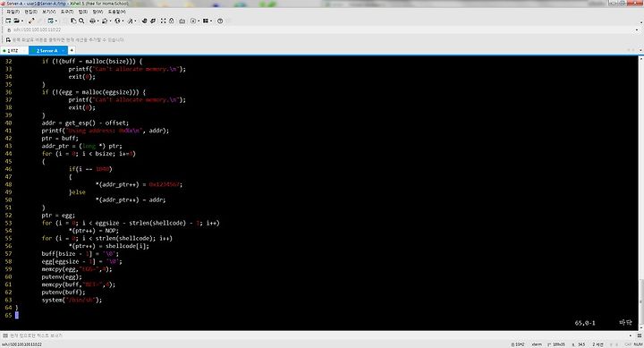Open the 보기(V) View menu

(48, 12)
